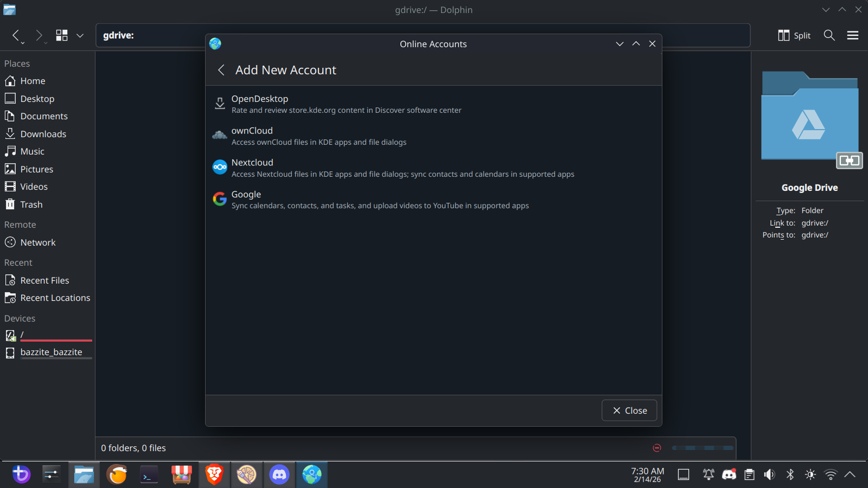Viewport: 868px width, 488px height.
Task: Click the gdrive:/ value beside 'Points to:'
Action: pos(815,235)
